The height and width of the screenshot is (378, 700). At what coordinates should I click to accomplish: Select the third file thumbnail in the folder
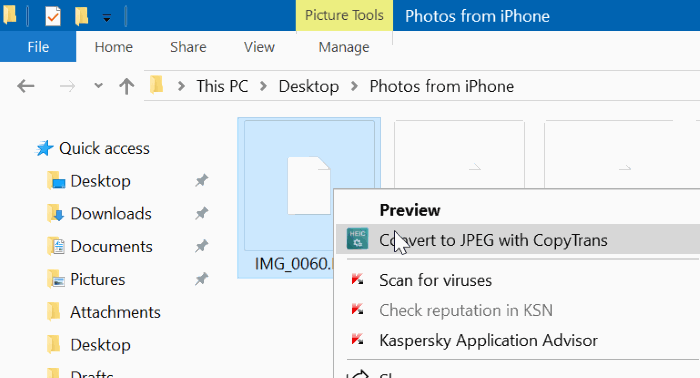click(x=609, y=154)
